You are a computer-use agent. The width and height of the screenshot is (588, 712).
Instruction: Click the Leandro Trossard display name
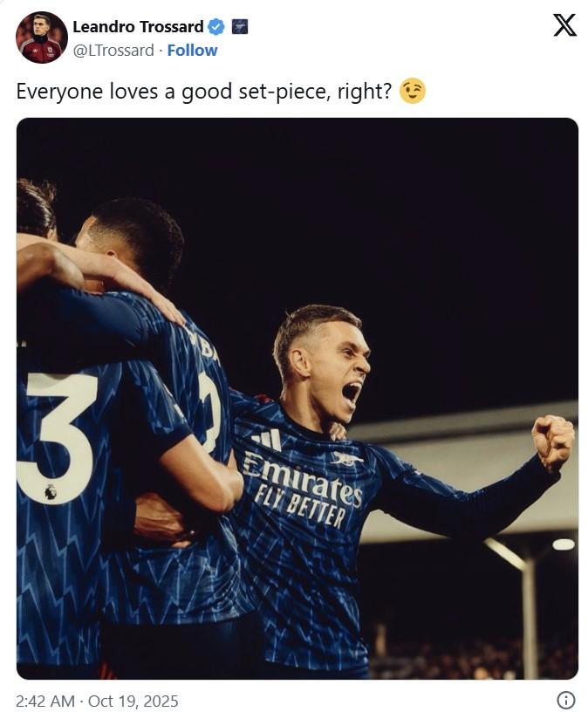pyautogui.click(x=138, y=27)
